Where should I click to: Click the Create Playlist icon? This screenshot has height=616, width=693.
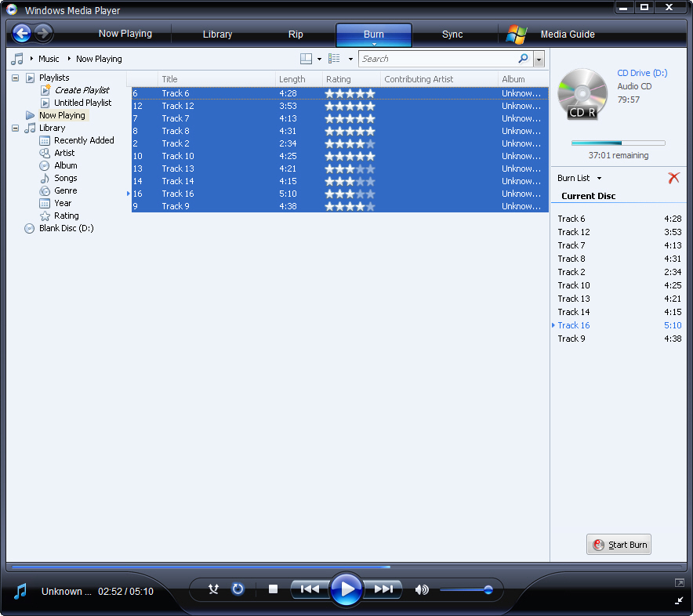[x=45, y=89]
